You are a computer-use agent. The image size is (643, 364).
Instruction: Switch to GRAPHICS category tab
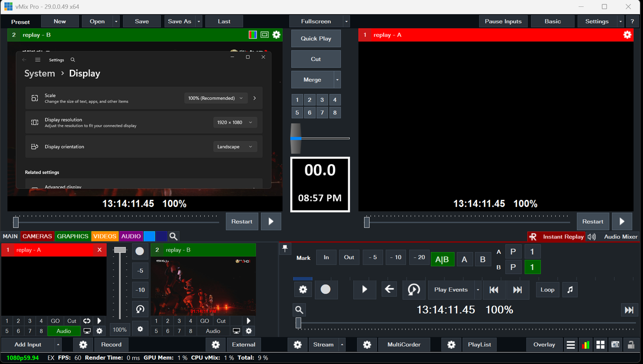(72, 236)
